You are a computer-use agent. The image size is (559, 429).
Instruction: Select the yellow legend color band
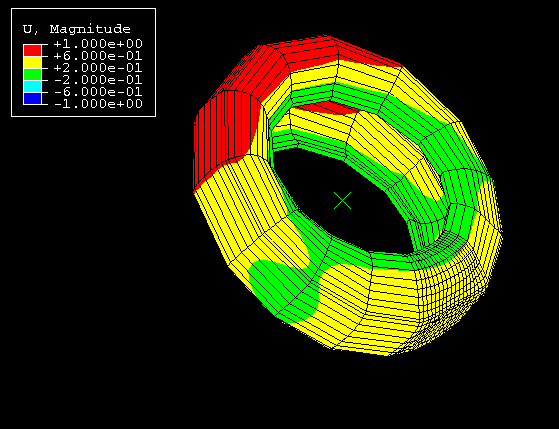pos(32,62)
